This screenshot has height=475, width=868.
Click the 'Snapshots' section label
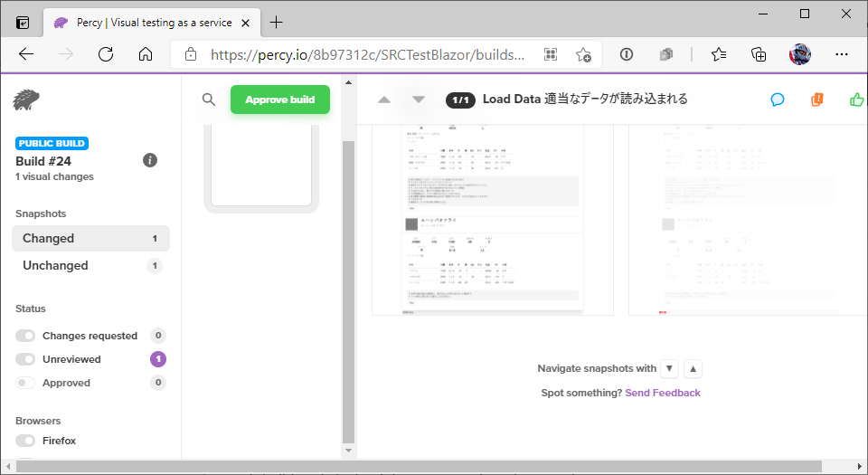41,214
